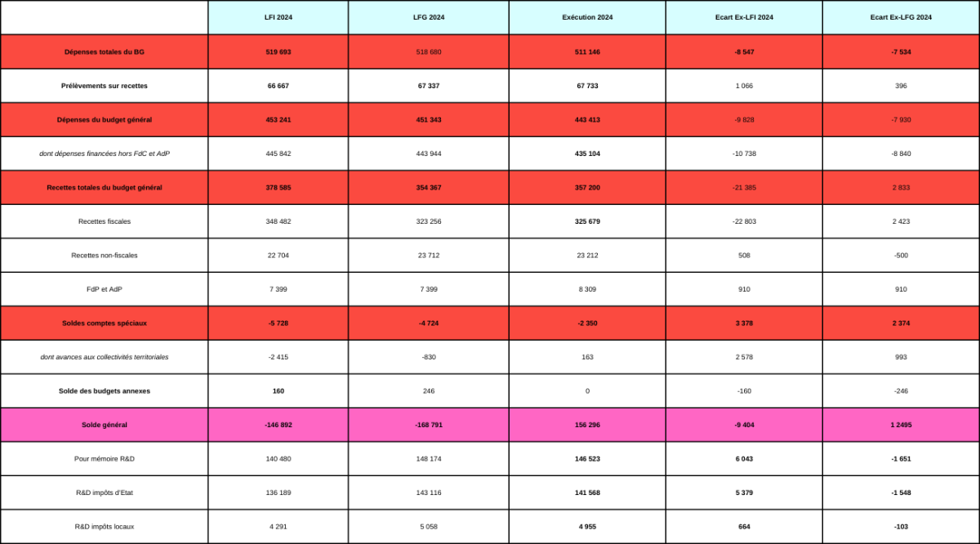Image resolution: width=980 pixels, height=544 pixels.
Task: Click the Soldes comptes spéciaux row label
Action: [105, 323]
